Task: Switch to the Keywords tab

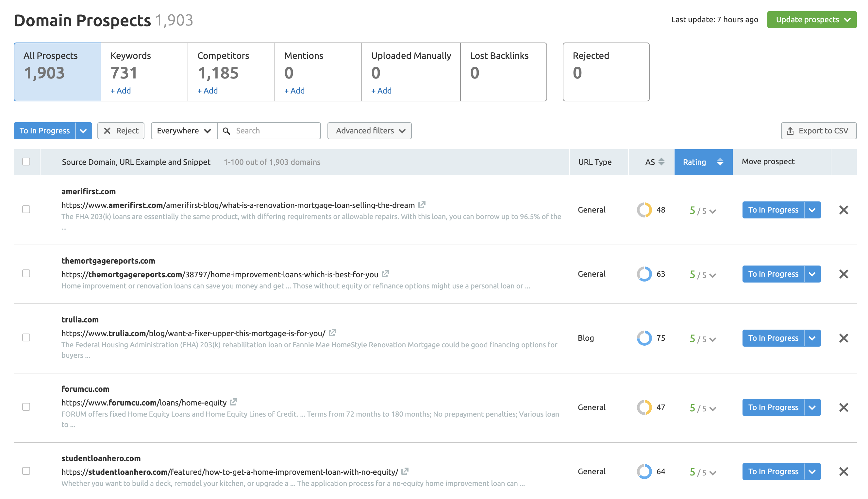Action: tap(144, 72)
